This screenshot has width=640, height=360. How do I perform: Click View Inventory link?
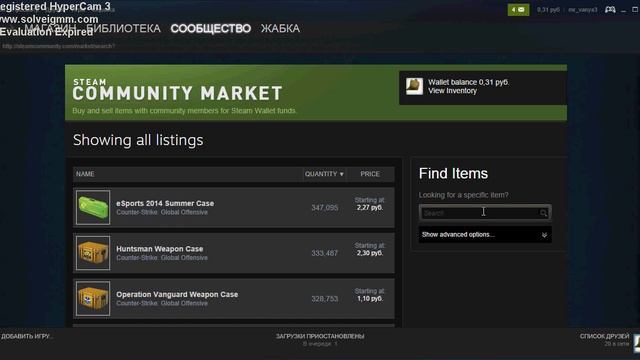click(x=452, y=91)
